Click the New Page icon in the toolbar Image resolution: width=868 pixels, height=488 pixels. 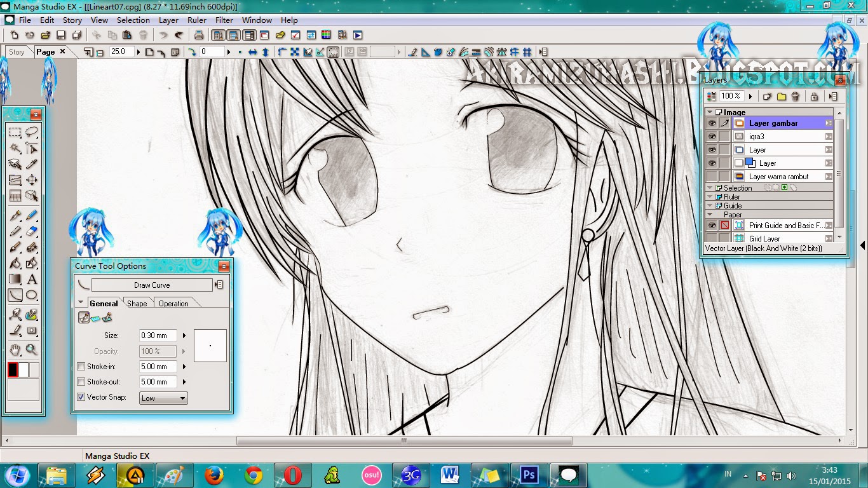tap(14, 35)
